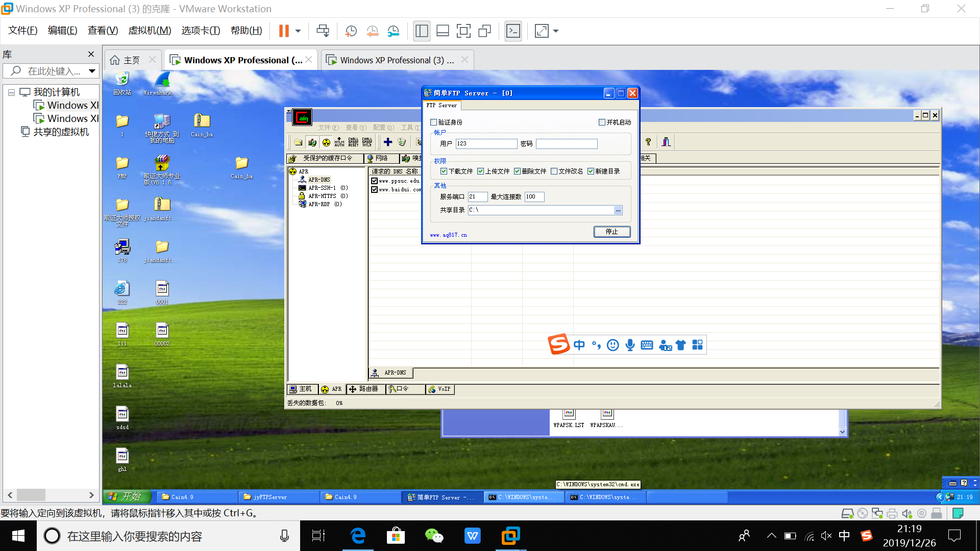Click the VMware take snapshot clock icon

point(351,31)
